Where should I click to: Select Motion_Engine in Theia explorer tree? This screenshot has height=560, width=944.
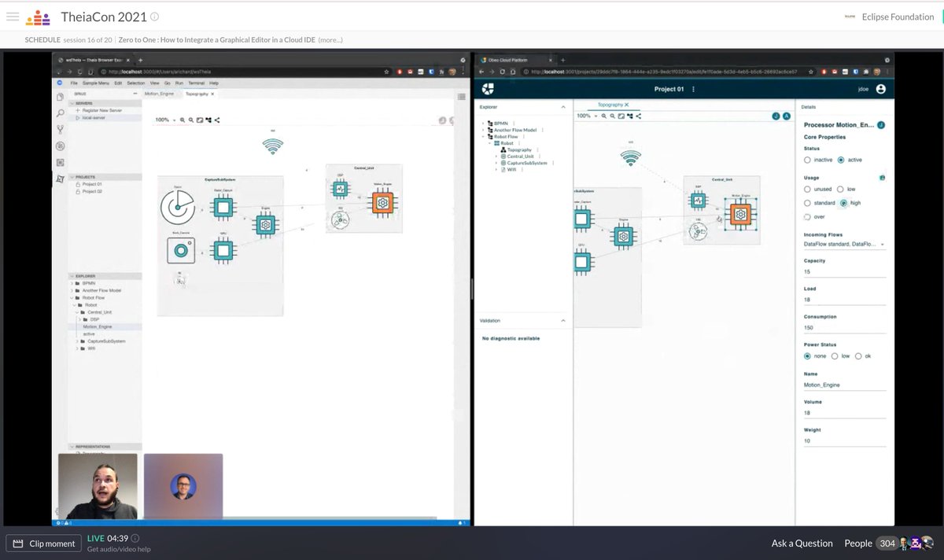pos(97,326)
